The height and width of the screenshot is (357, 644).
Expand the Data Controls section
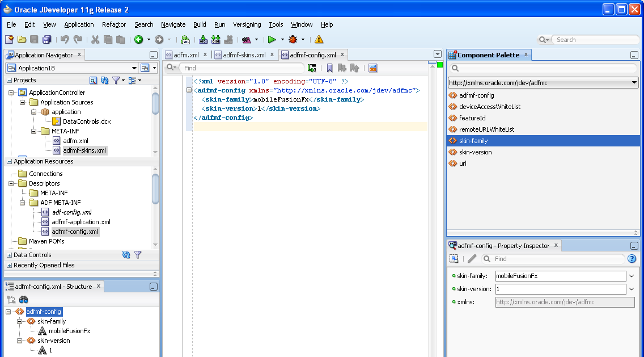point(9,255)
